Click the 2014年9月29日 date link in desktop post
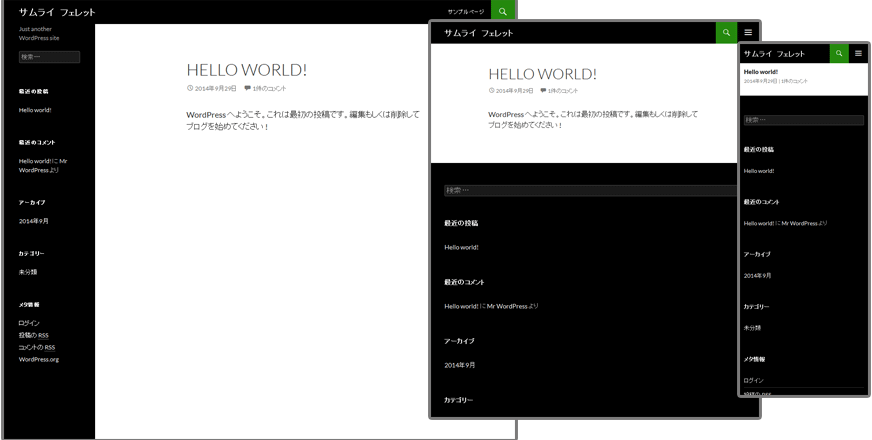 [x=215, y=89]
